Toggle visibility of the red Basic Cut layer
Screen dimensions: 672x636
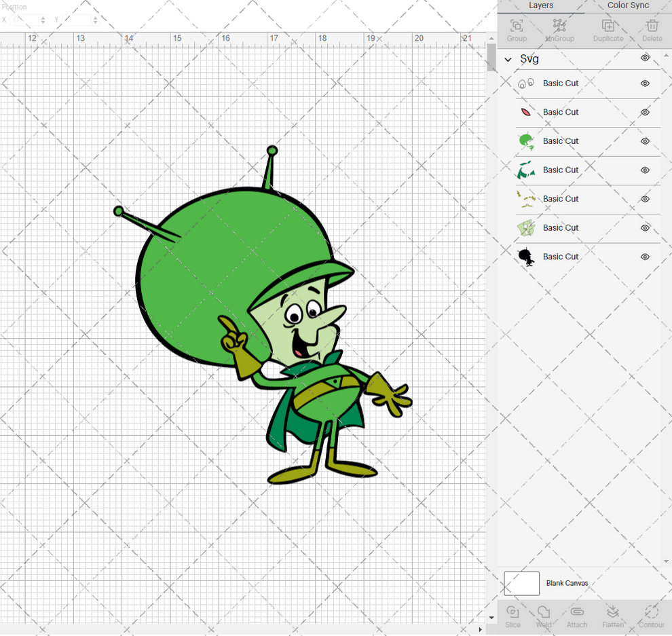(644, 112)
